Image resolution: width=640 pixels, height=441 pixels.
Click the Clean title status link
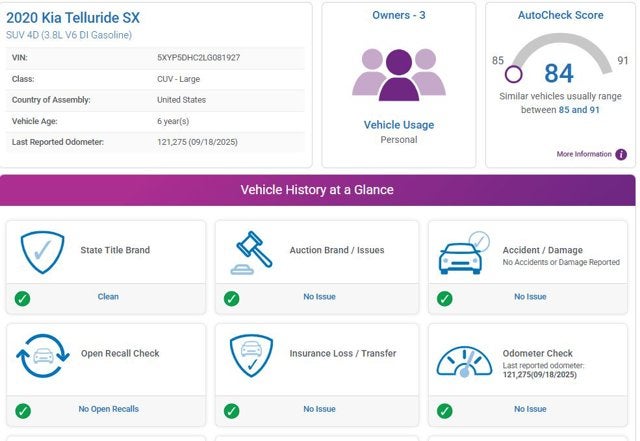(x=108, y=297)
